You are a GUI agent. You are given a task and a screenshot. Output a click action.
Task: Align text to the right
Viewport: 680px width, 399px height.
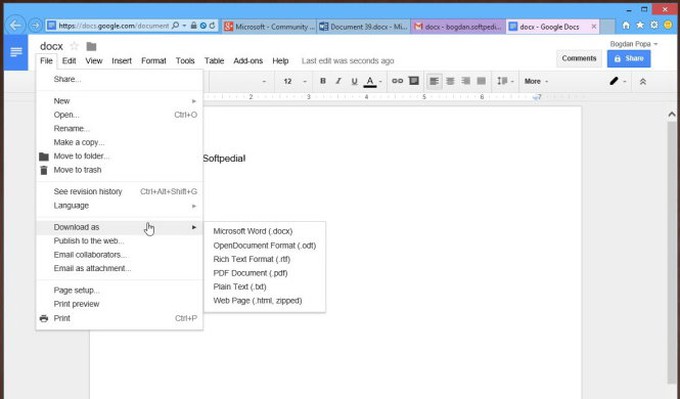coord(466,81)
